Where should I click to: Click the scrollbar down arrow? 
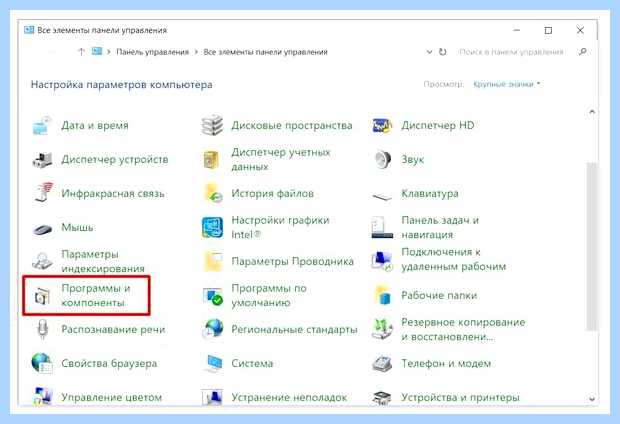coord(592,398)
